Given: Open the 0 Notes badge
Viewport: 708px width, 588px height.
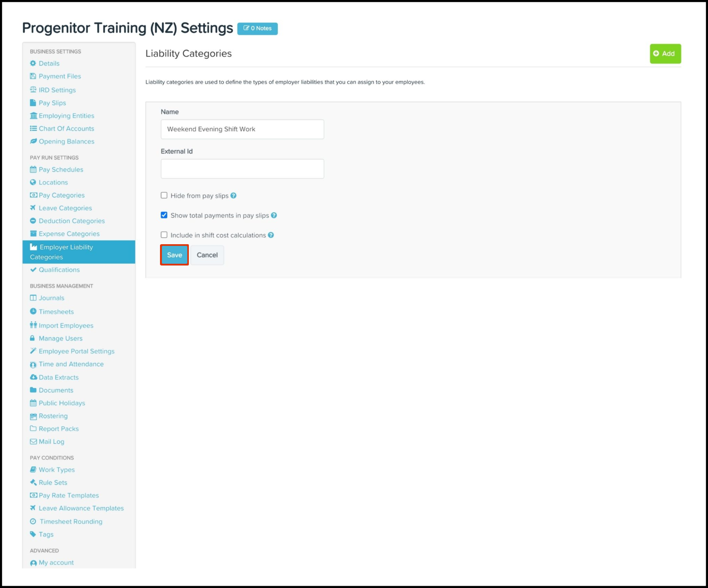Looking at the screenshot, I should click(x=258, y=29).
